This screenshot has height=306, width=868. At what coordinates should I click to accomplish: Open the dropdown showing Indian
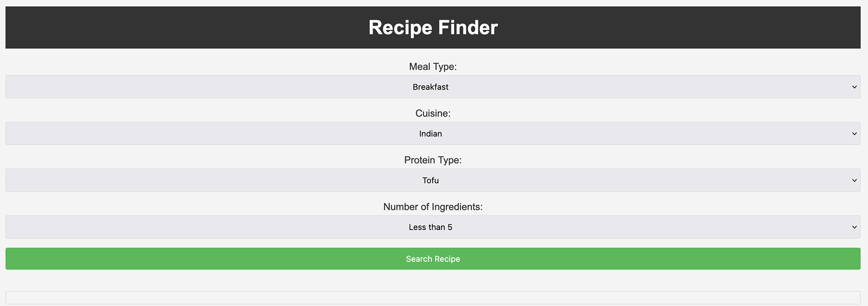430,134
